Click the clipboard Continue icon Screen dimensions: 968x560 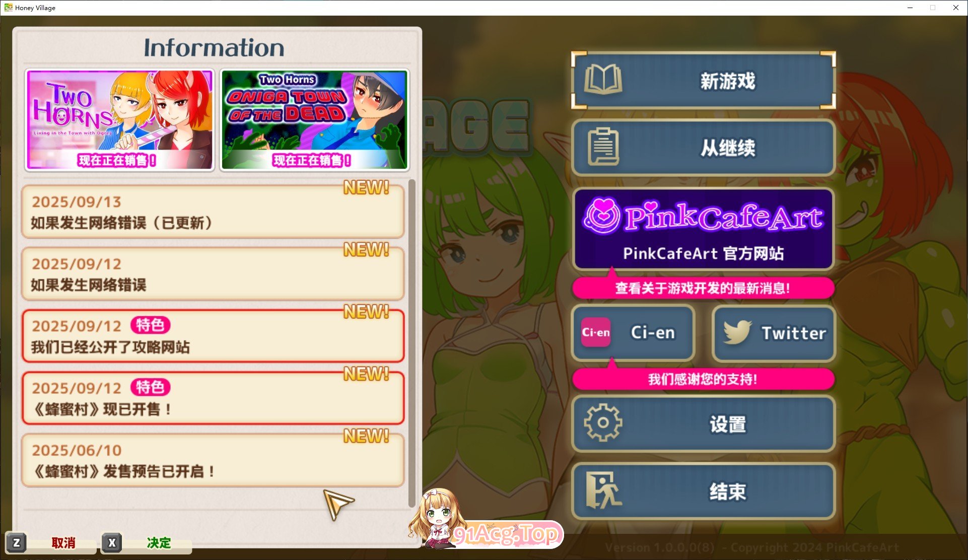603,147
